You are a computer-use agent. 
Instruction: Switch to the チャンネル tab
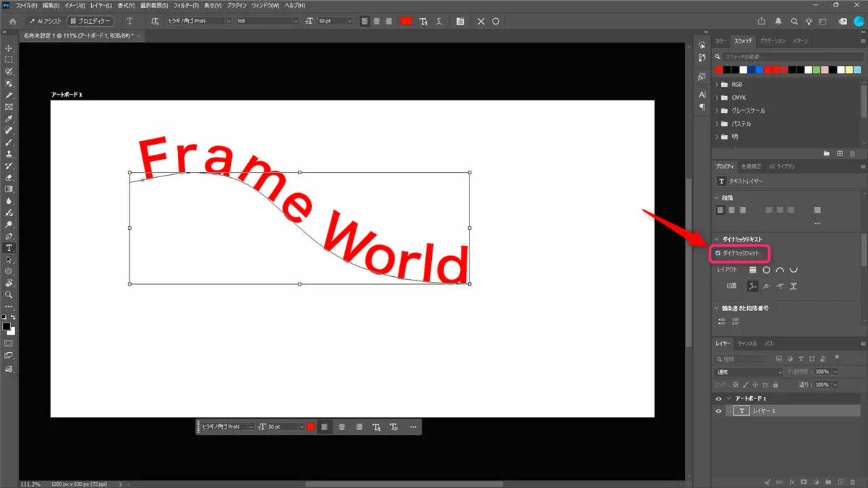tap(748, 343)
